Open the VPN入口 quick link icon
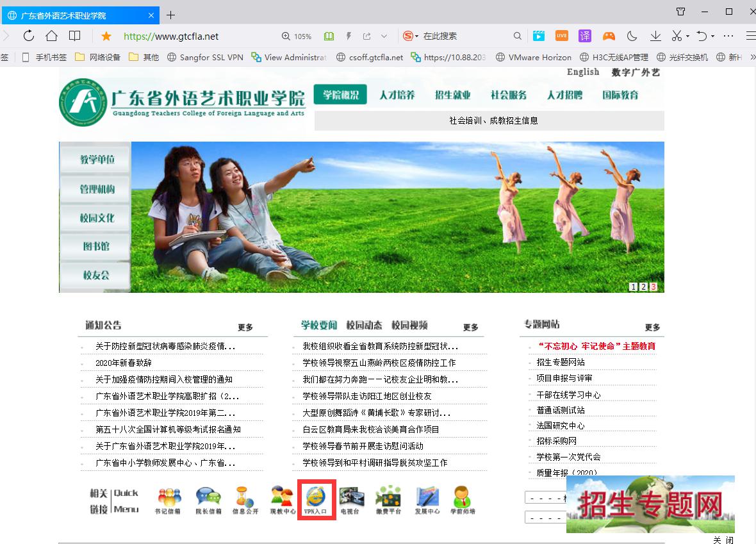This screenshot has height=544, width=756. (x=316, y=499)
